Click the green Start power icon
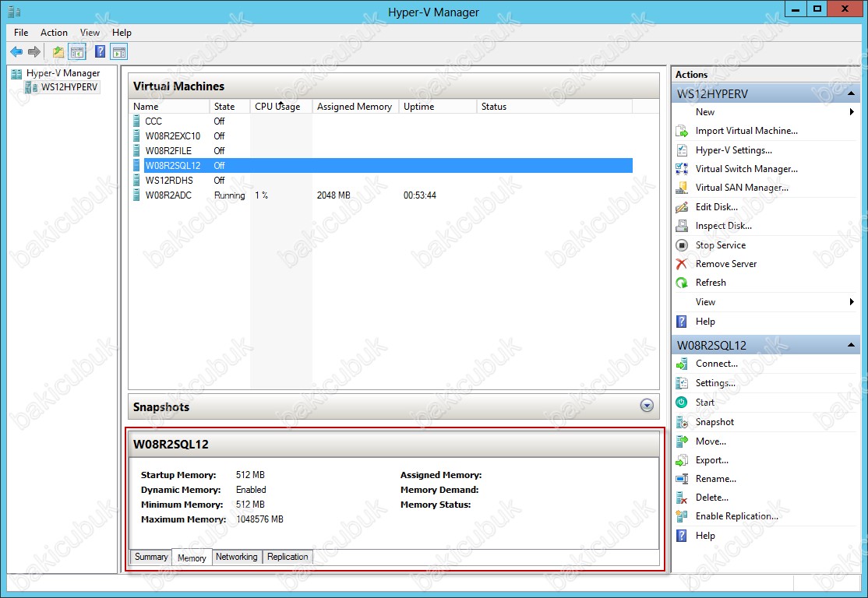 (682, 402)
